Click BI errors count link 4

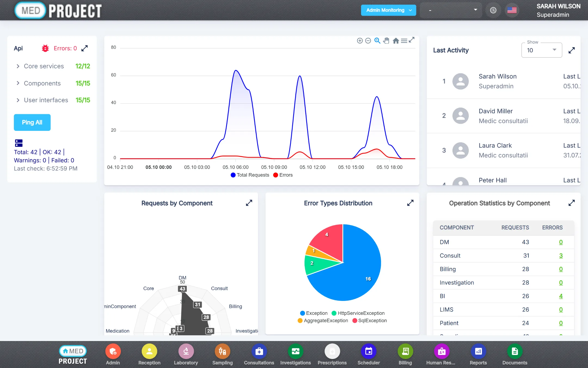click(x=561, y=296)
